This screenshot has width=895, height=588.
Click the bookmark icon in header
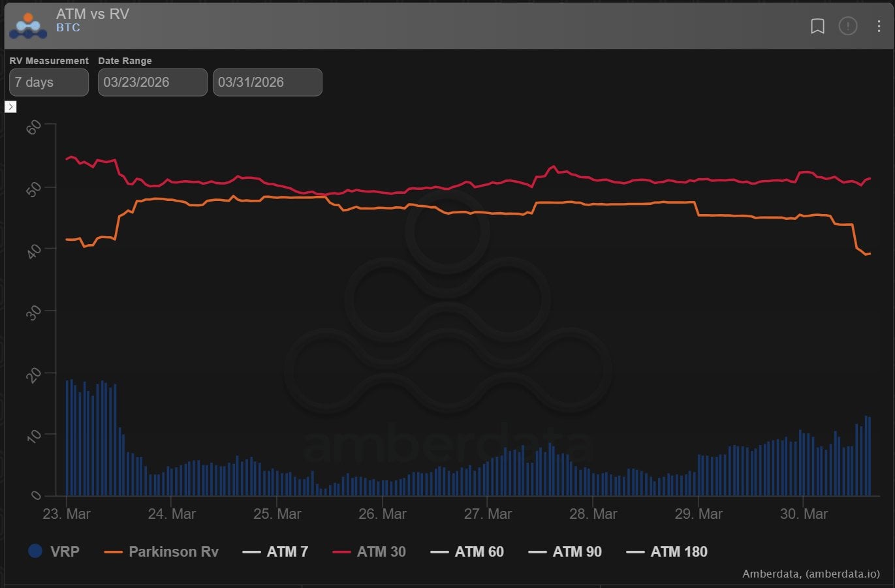[x=817, y=26]
